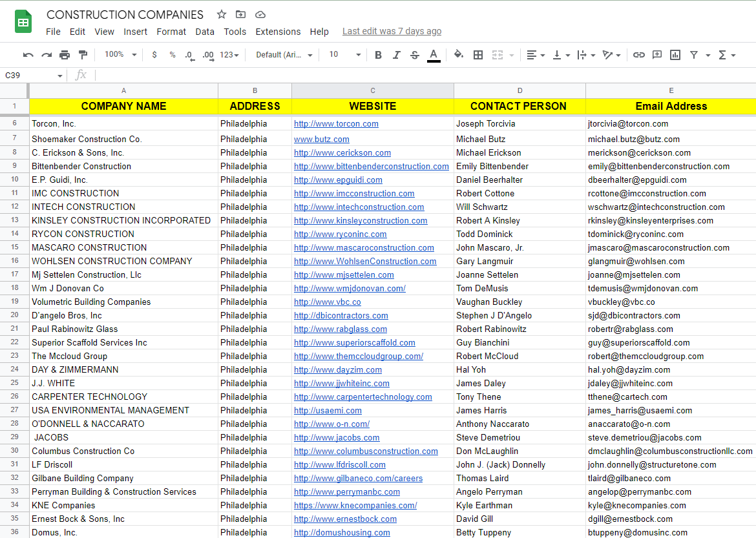
Task: Select the 'Todd Dominick' cell
Action: (x=520, y=234)
